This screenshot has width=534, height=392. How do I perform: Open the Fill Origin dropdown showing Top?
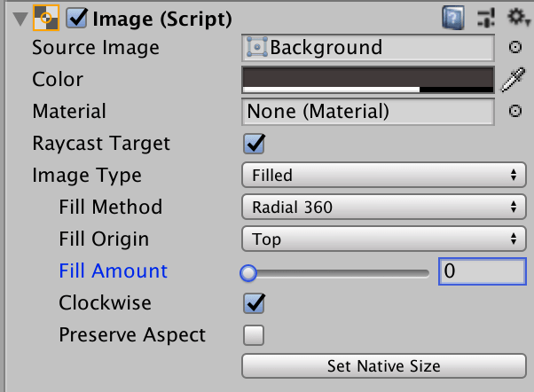(x=384, y=239)
